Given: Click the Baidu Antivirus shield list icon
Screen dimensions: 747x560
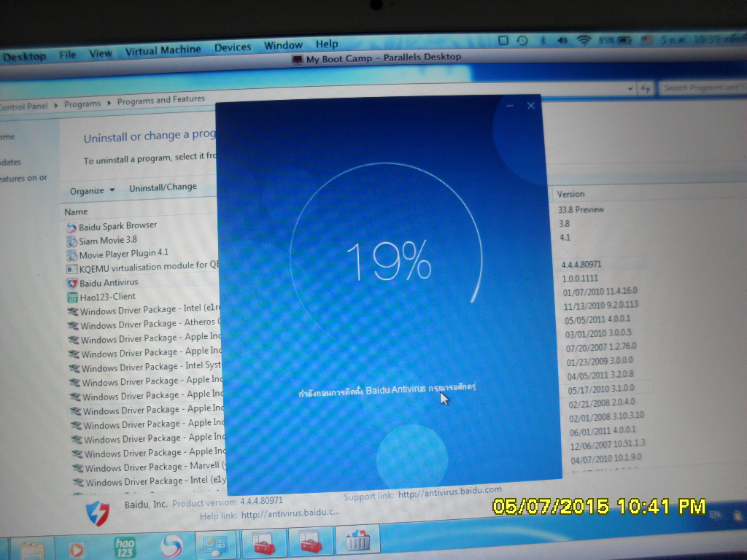Looking at the screenshot, I should [72, 284].
